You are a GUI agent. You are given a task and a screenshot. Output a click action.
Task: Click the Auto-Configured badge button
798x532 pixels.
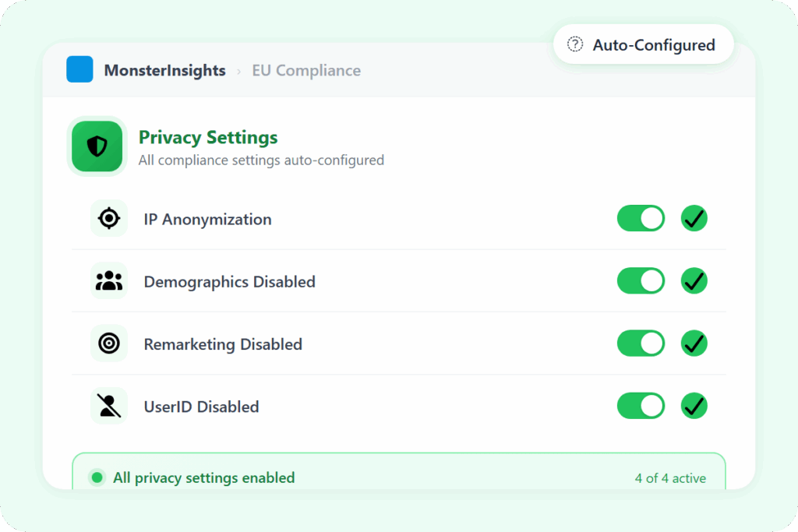click(644, 44)
